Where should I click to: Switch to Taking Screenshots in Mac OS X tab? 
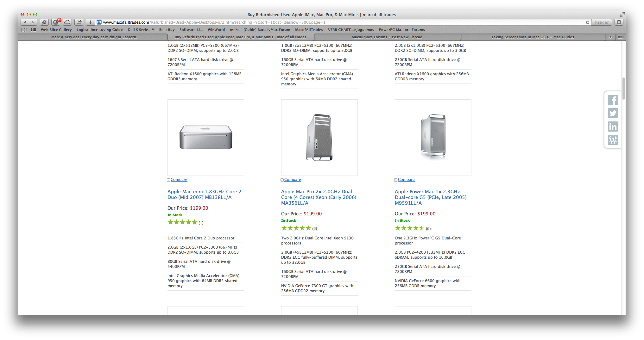(533, 37)
